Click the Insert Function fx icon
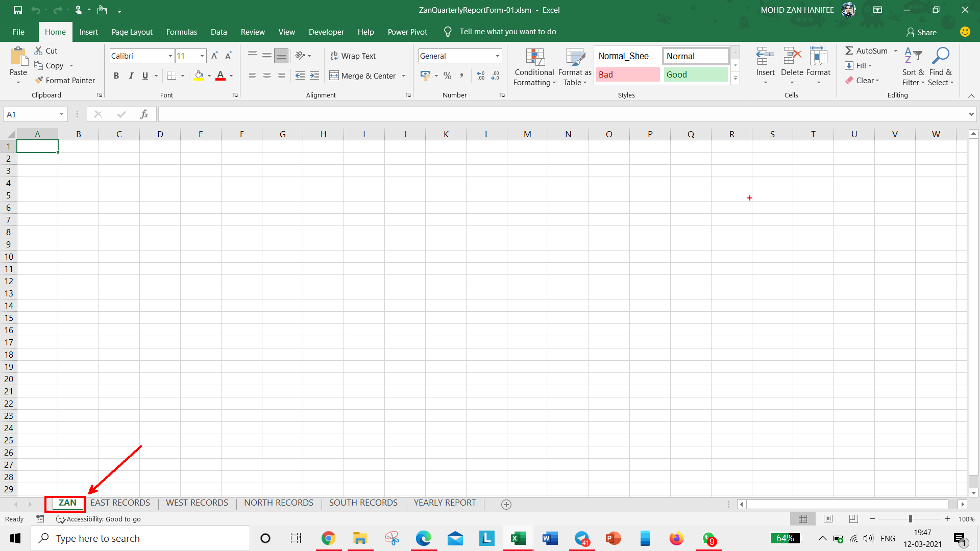 coord(144,114)
